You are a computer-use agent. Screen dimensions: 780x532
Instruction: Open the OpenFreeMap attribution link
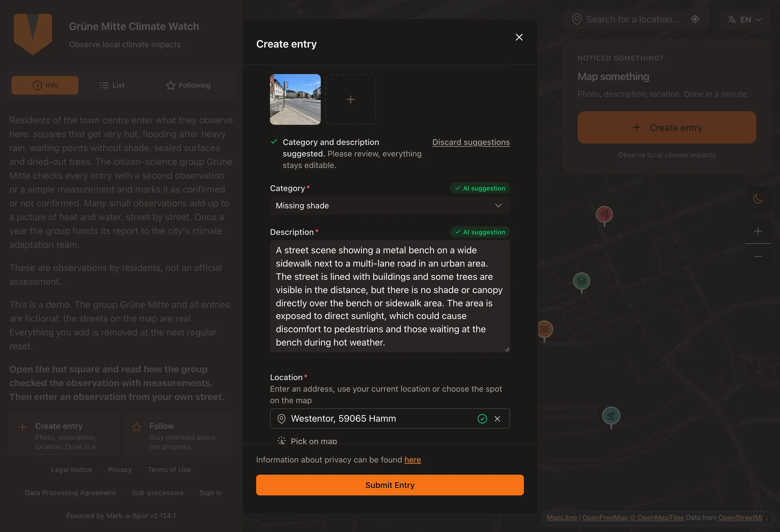[605, 517]
